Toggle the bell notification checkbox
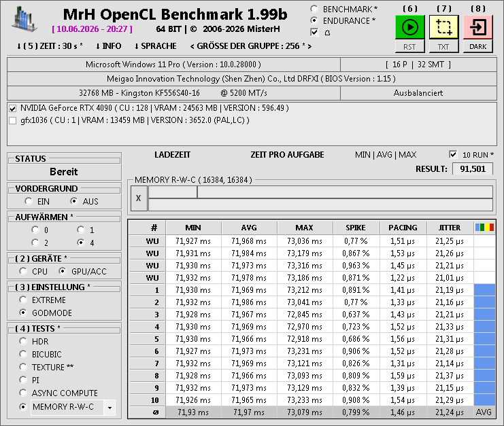504x426 pixels. point(314,32)
